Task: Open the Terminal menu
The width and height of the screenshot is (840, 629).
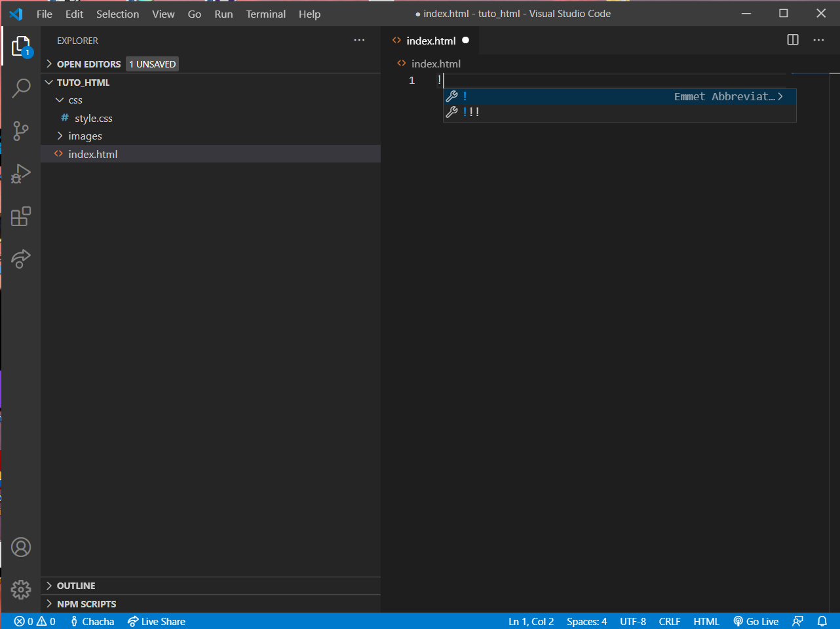Action: (266, 14)
